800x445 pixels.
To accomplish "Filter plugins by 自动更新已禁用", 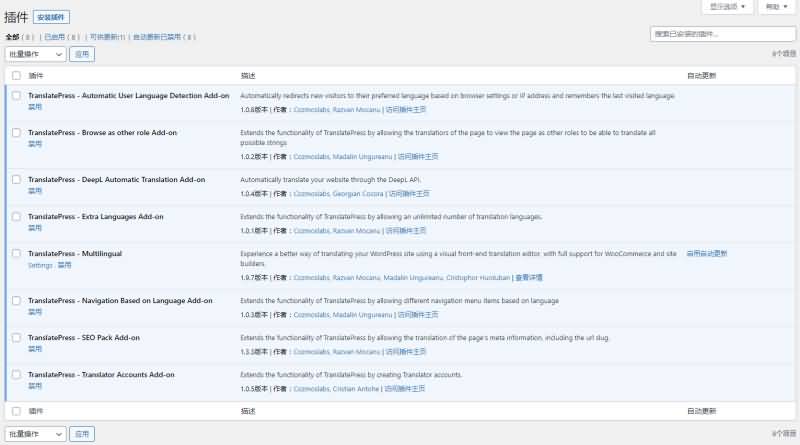I will click(157, 37).
